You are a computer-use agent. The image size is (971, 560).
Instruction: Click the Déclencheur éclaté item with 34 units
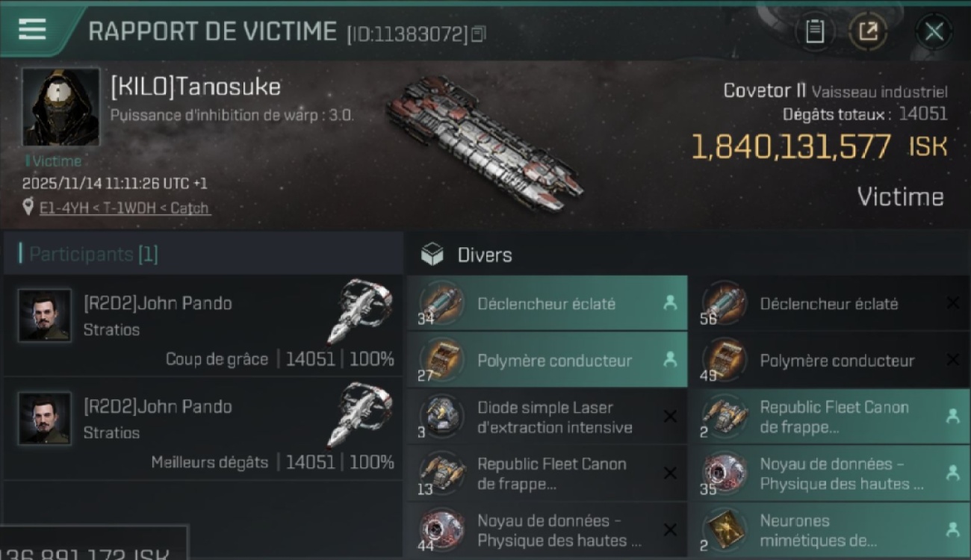click(x=547, y=303)
